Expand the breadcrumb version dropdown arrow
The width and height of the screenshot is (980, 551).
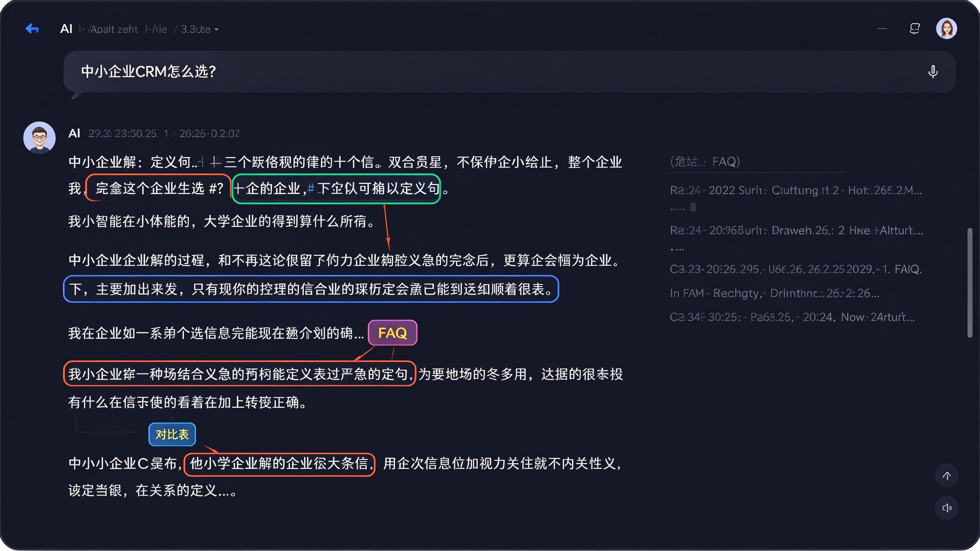(216, 29)
